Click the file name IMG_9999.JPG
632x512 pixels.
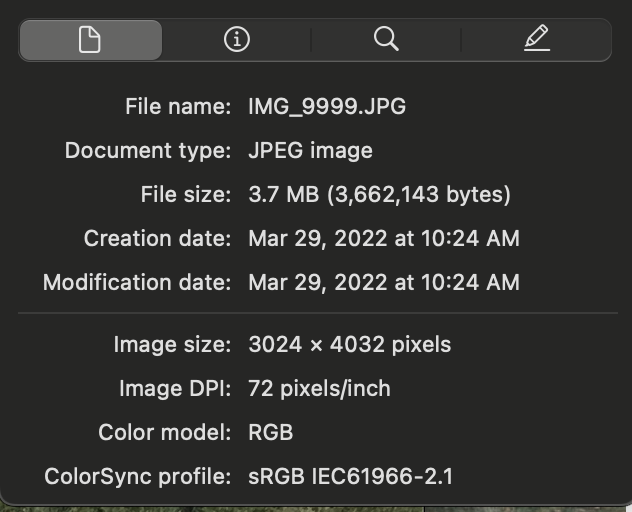[x=327, y=107]
